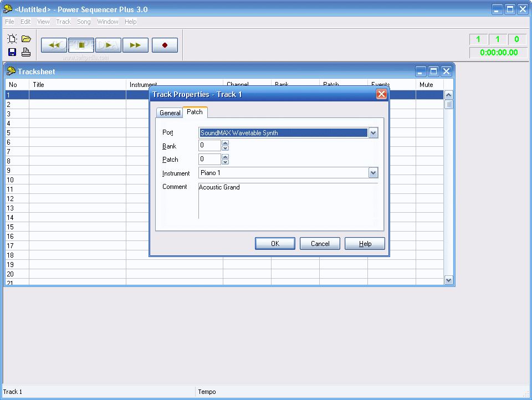Open the Edit menu
This screenshot has height=400, width=532.
coord(25,22)
